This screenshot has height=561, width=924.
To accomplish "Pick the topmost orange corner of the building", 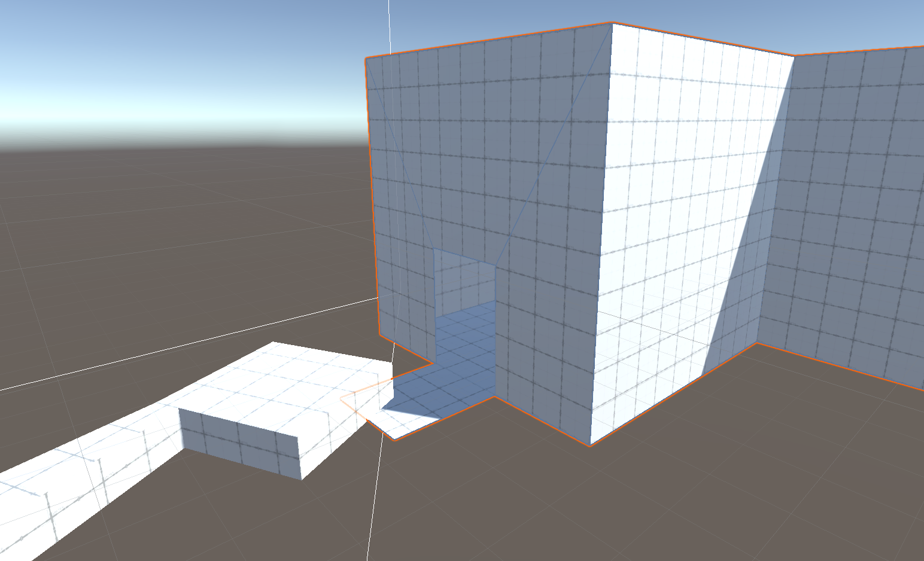I will (612, 23).
